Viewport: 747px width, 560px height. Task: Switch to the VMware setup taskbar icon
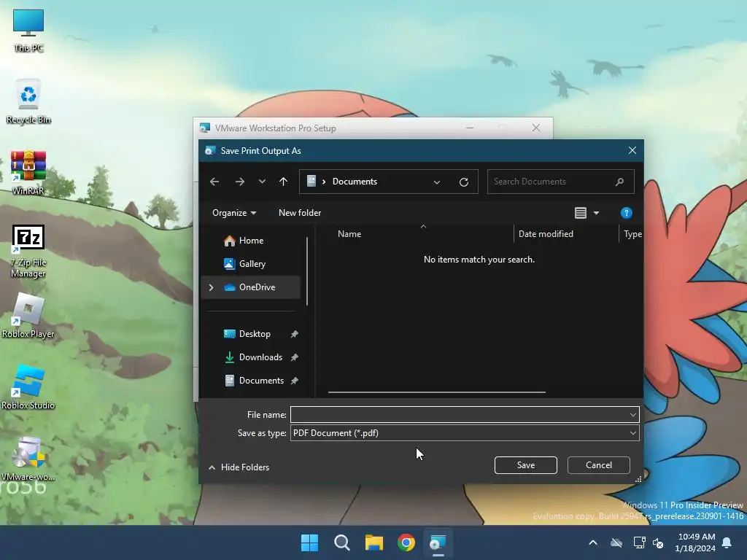click(x=438, y=542)
